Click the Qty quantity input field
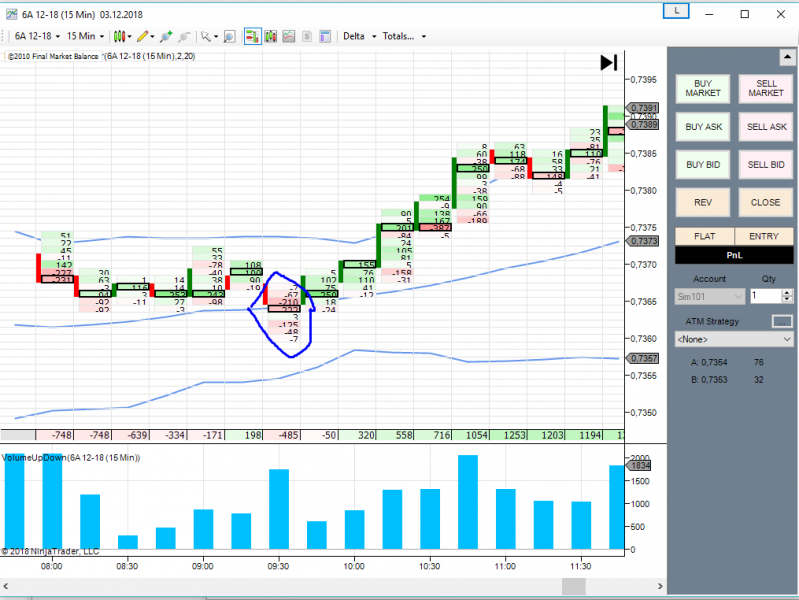 (x=766, y=296)
